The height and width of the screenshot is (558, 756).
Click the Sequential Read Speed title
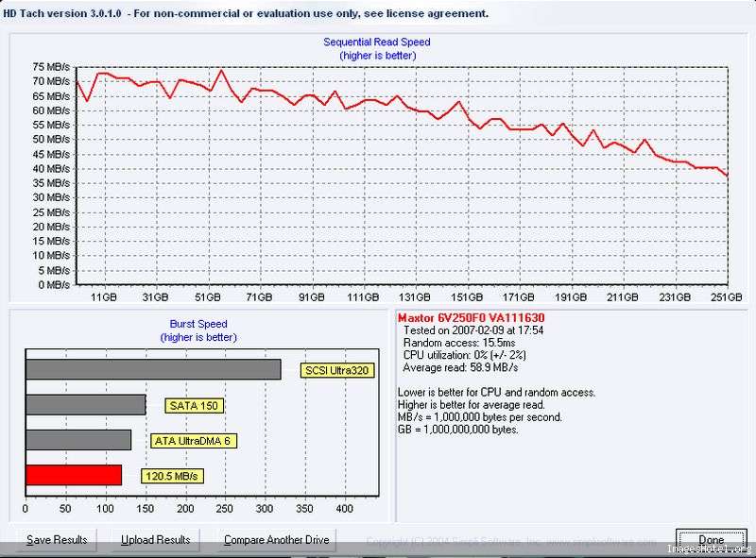point(377,42)
